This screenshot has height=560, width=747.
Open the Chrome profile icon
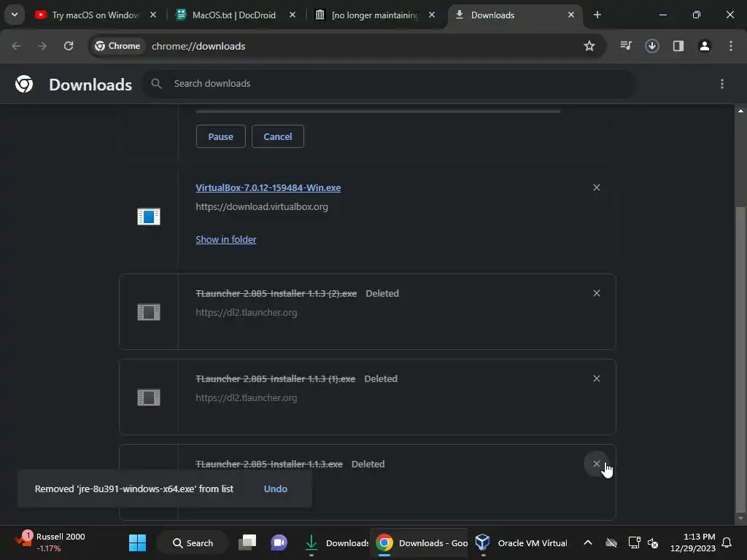coord(704,46)
